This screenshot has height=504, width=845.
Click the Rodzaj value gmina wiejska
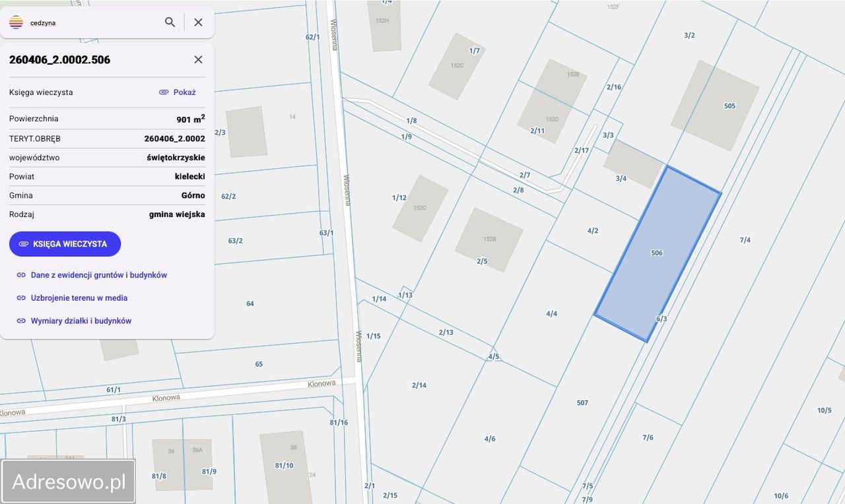pos(177,214)
